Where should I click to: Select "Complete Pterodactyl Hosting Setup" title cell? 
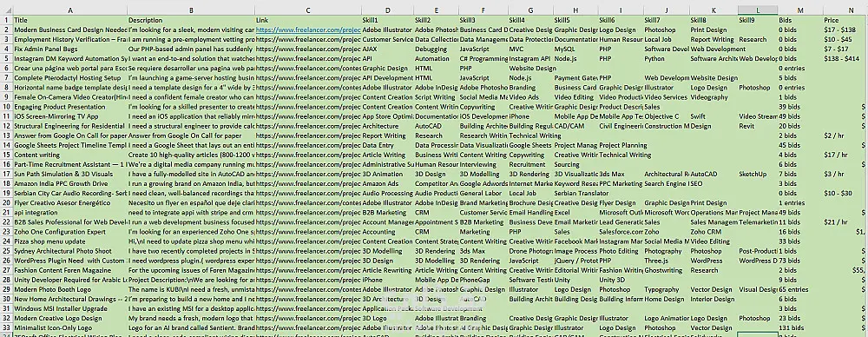(x=70, y=78)
